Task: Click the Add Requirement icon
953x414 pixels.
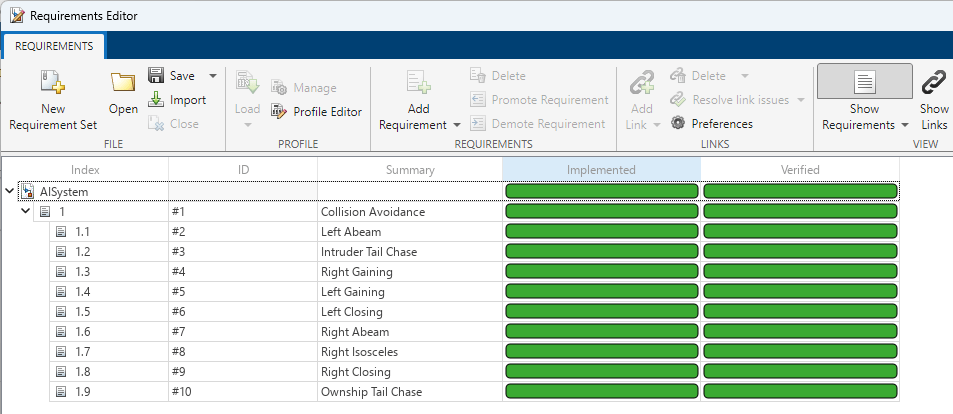Action: 419,83
